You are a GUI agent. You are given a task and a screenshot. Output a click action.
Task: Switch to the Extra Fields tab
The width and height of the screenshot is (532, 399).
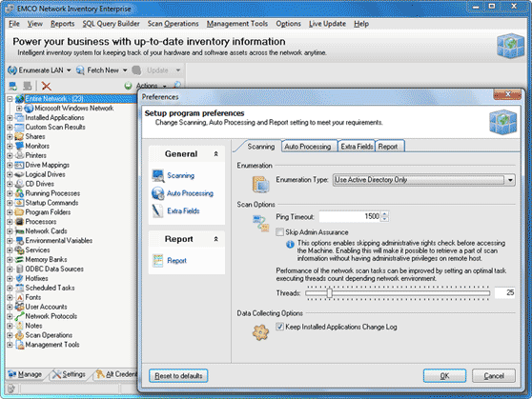[x=357, y=147]
